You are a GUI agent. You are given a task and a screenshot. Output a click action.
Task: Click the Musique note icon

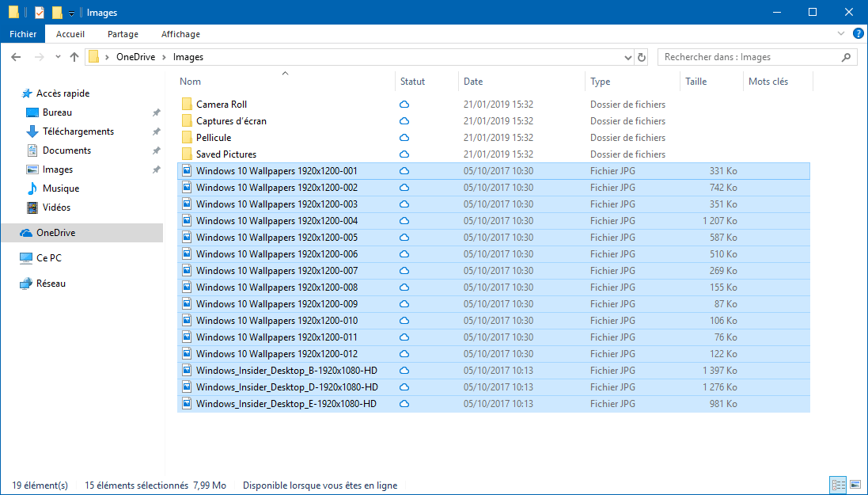point(32,188)
